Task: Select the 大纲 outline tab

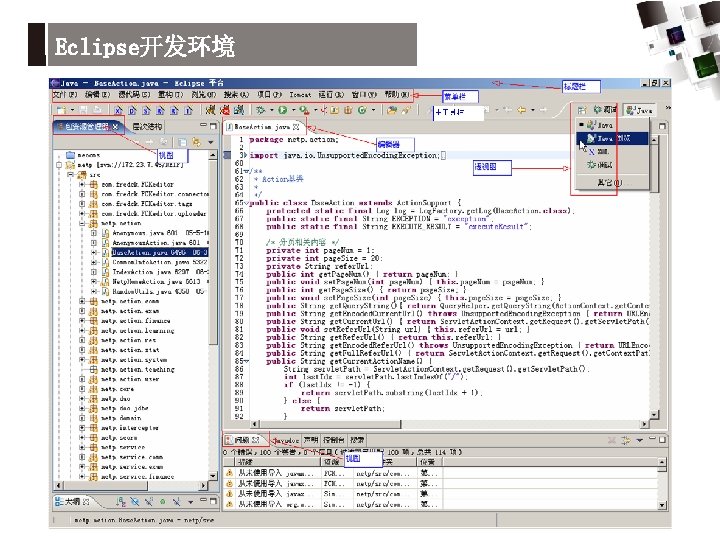Action: point(72,502)
